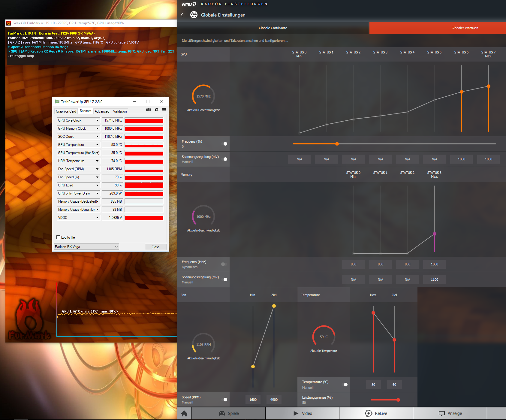Select the GPU Status 6 curve point
506x420 pixels.
(462, 92)
